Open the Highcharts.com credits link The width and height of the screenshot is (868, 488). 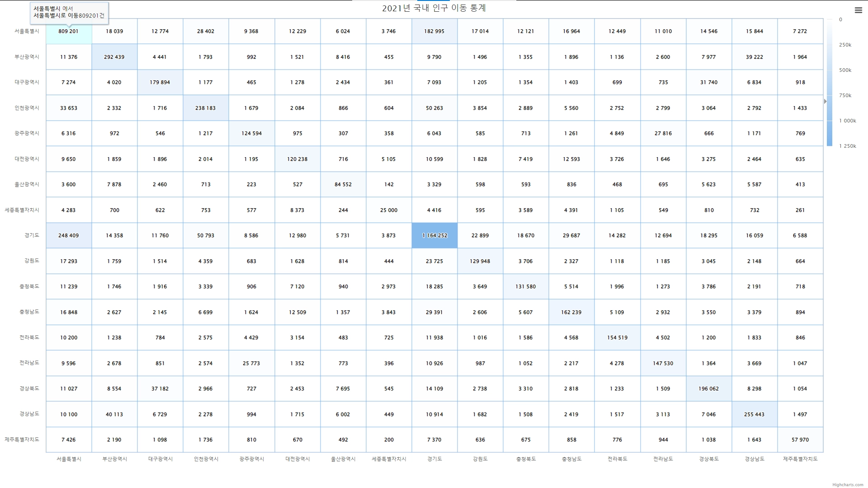(x=848, y=485)
